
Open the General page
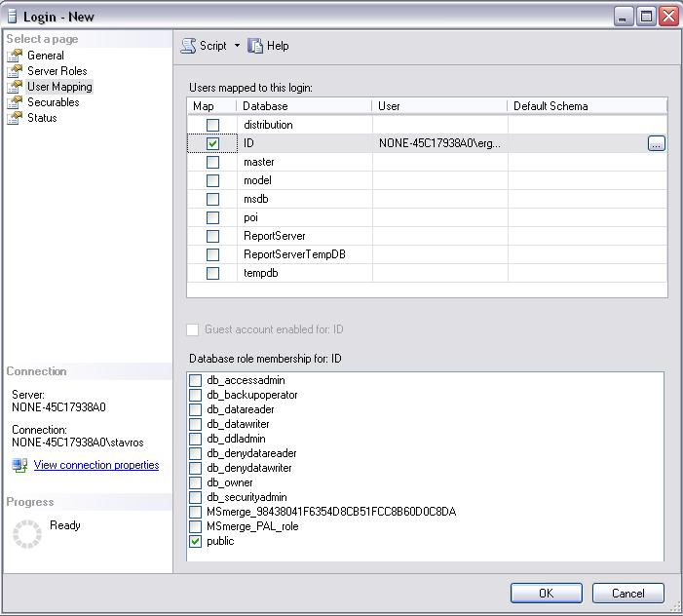45,56
